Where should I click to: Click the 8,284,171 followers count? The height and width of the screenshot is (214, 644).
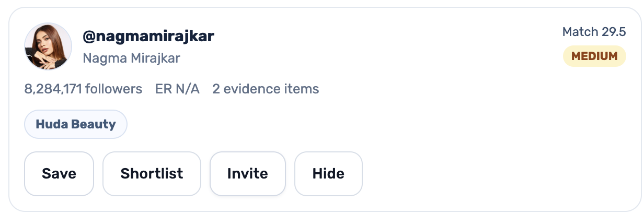click(83, 89)
